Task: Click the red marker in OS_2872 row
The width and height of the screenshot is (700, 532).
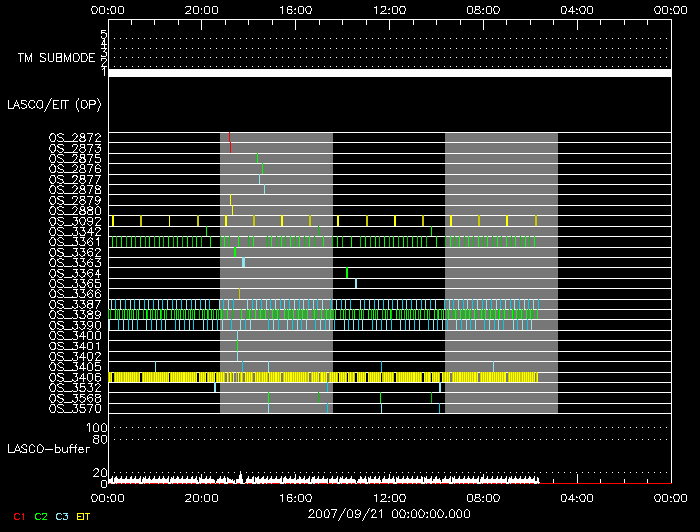Action: coord(229,137)
